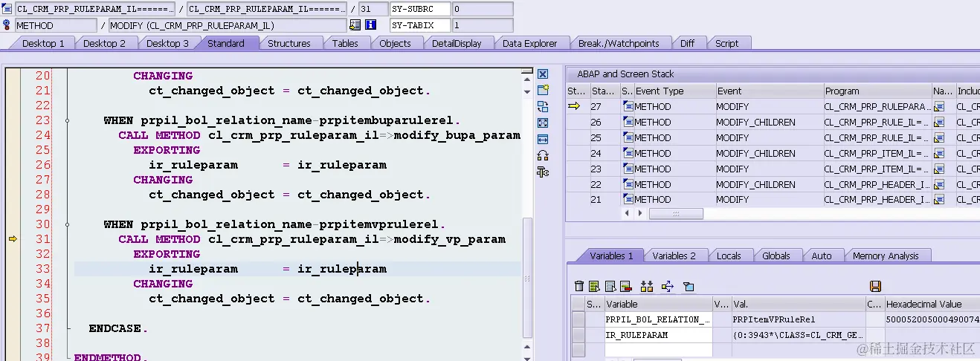The height and width of the screenshot is (361, 980).
Task: Open the Locals tab
Action: [x=729, y=256]
